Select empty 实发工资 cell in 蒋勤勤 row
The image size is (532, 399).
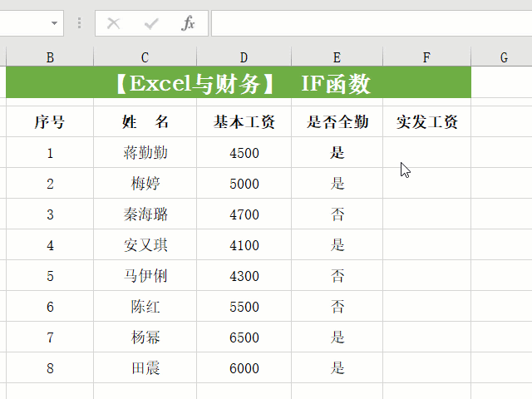pyautogui.click(x=426, y=153)
